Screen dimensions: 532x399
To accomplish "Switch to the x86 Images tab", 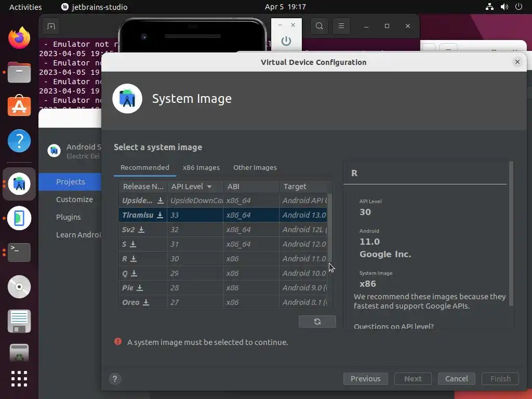I will (x=201, y=168).
